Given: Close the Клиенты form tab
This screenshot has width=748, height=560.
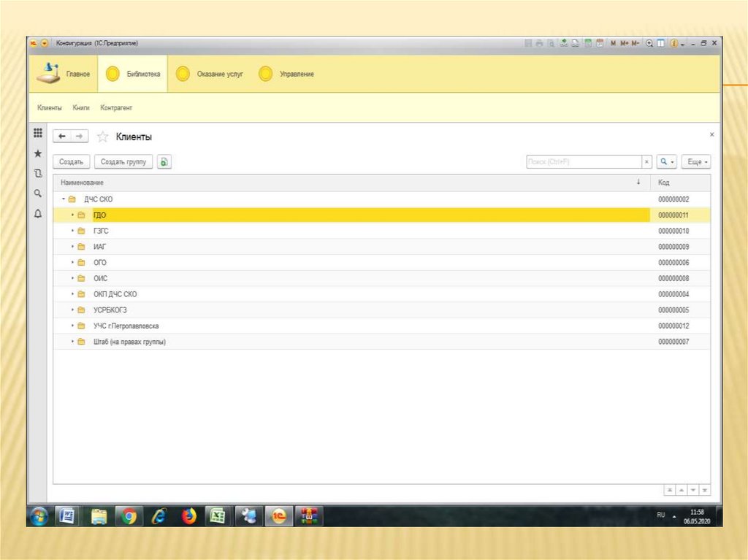Looking at the screenshot, I should pos(711,134).
